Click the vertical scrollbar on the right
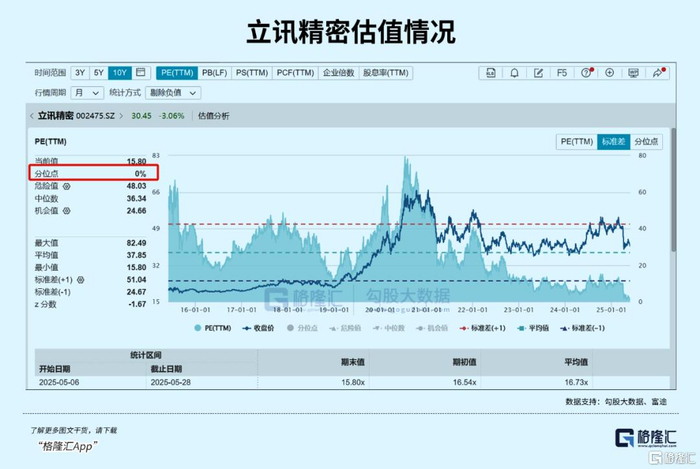700x469 pixels. pyautogui.click(x=673, y=190)
